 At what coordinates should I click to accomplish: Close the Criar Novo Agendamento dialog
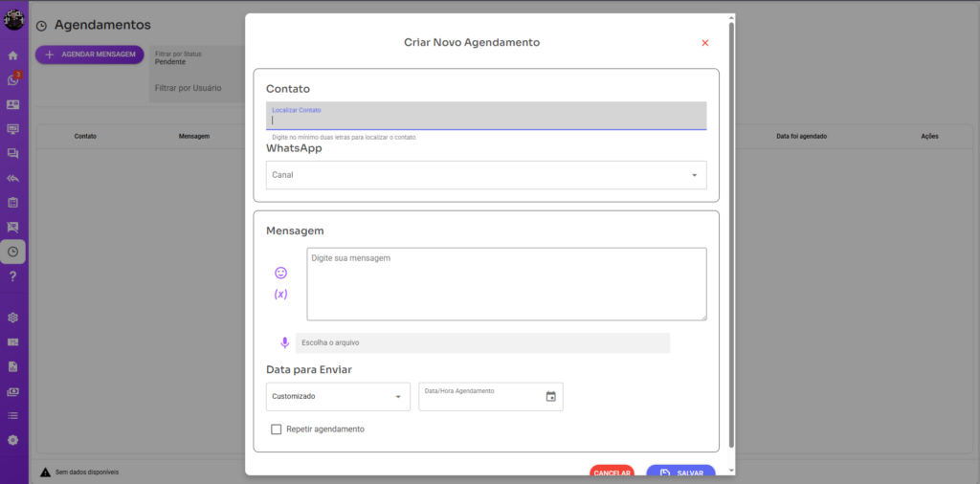tap(705, 43)
